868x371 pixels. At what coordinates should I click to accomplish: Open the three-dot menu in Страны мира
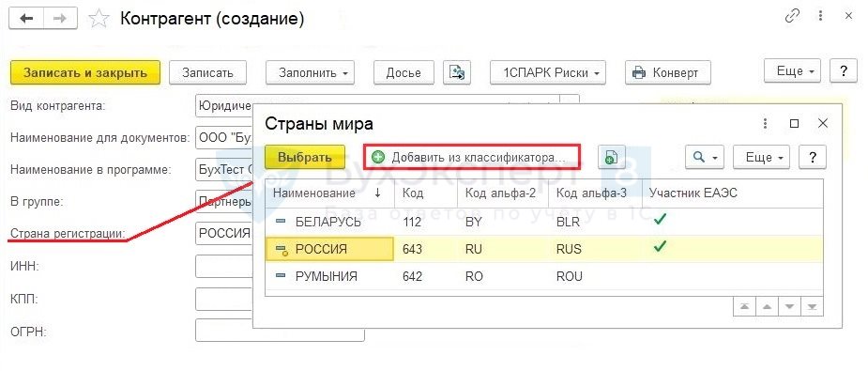coord(766,123)
